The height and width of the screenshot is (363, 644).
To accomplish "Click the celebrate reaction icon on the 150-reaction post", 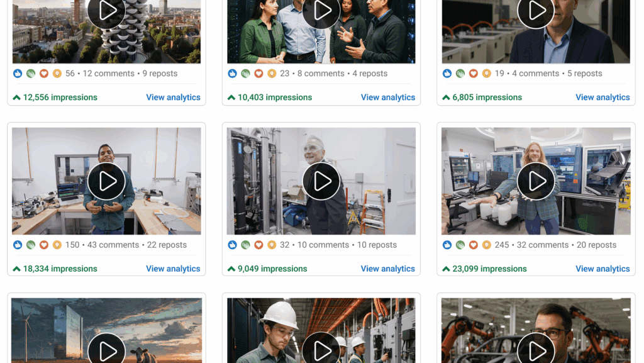I will (31, 245).
